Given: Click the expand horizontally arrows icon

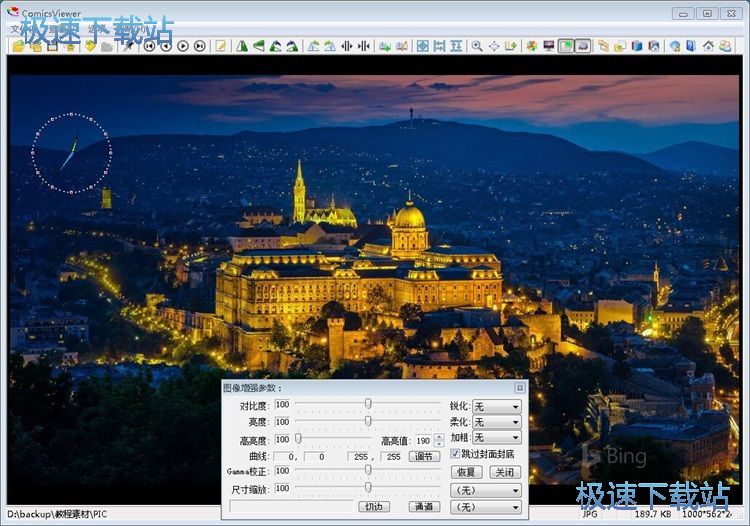Looking at the screenshot, I should coord(347,46).
